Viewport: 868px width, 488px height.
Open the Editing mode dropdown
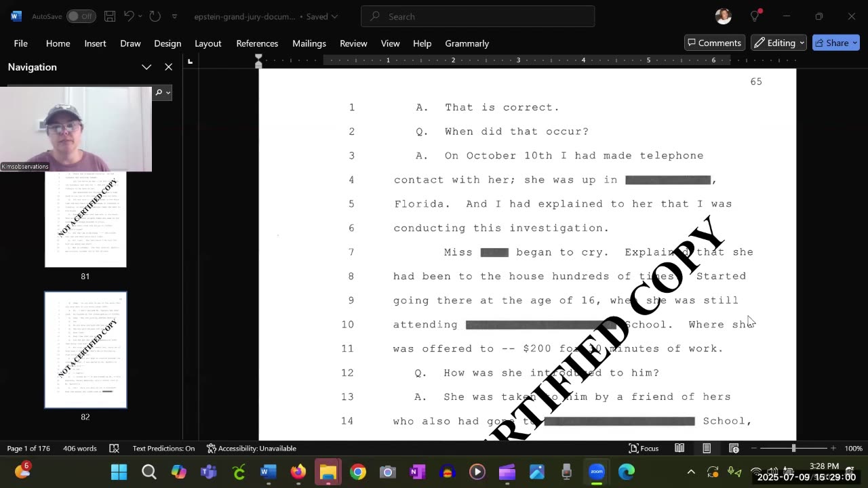pos(779,43)
